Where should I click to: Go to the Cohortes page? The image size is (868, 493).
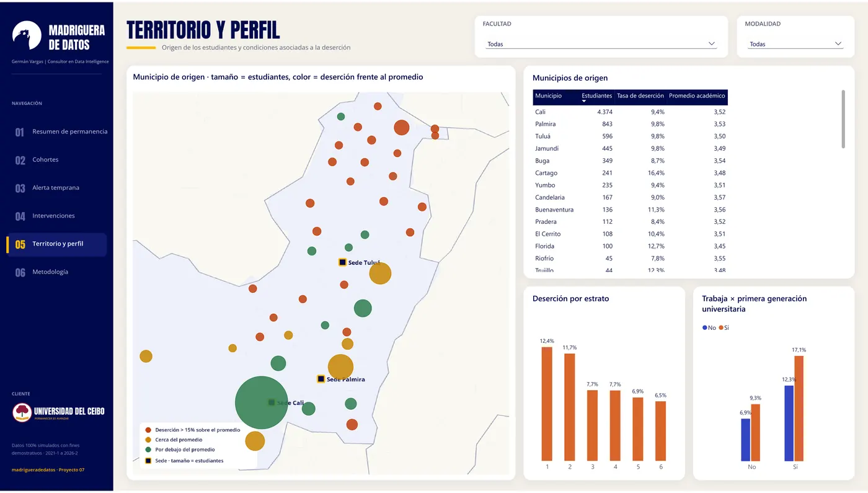57,160
